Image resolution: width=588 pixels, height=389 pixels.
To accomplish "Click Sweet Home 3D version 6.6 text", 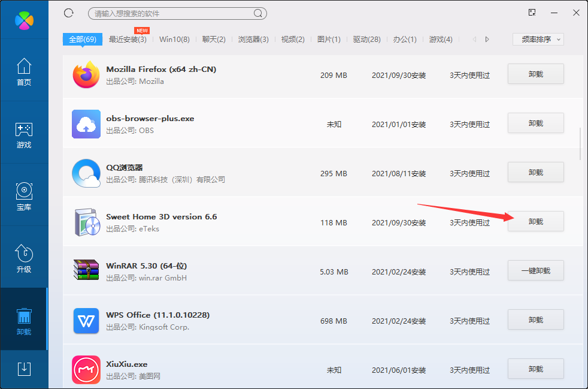I will pyautogui.click(x=162, y=217).
